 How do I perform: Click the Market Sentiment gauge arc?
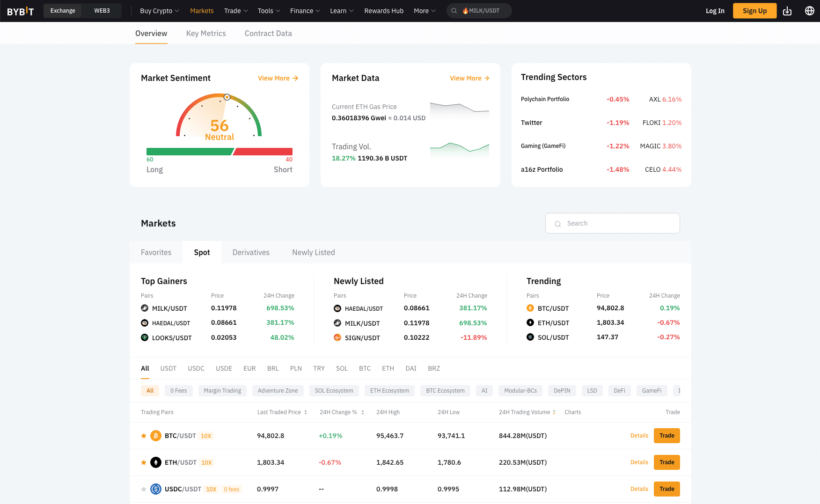(x=219, y=115)
